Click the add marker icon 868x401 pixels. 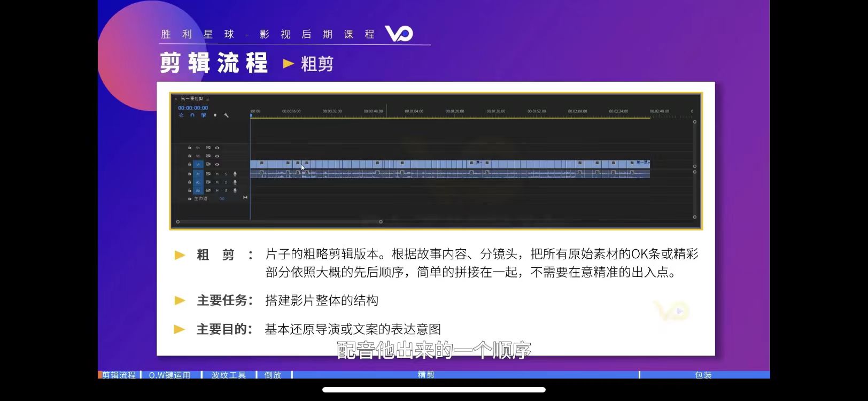click(215, 115)
